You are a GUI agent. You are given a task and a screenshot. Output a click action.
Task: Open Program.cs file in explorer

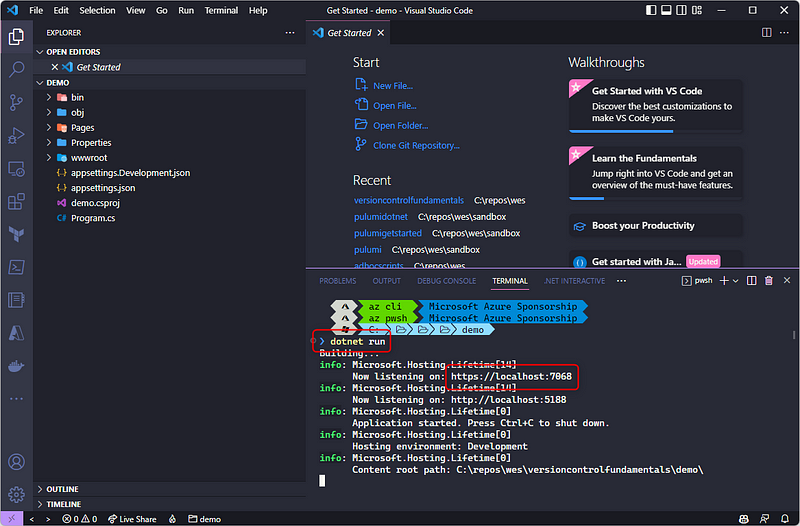(x=93, y=217)
